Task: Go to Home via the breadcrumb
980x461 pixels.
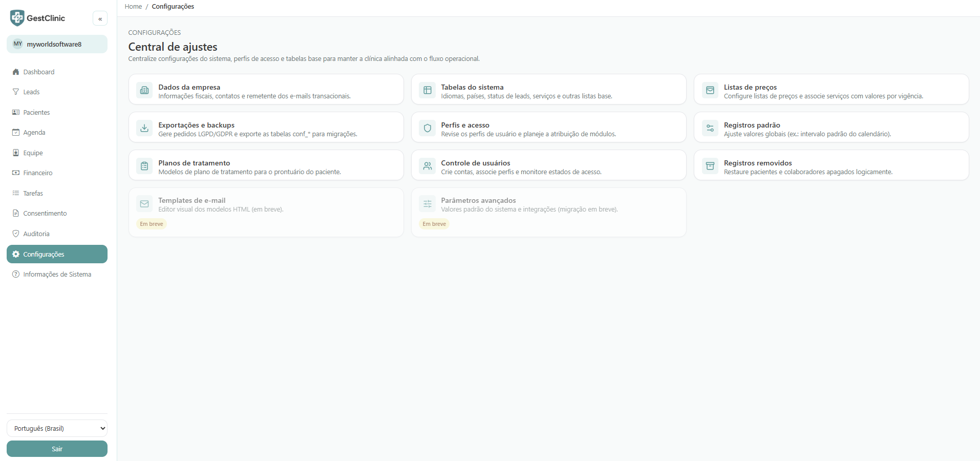Action: pyautogui.click(x=133, y=6)
